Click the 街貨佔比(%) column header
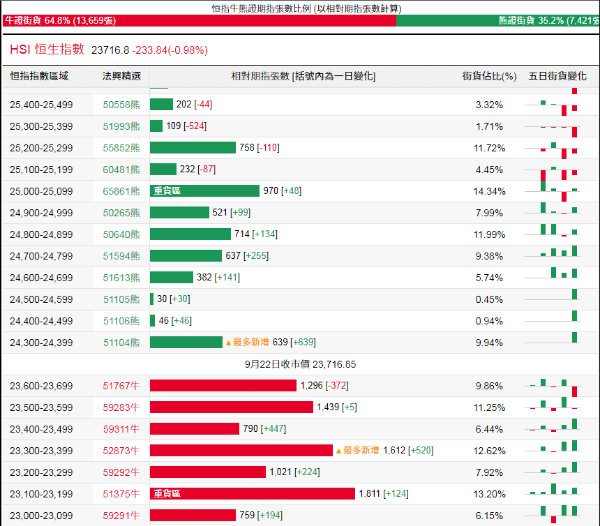The image size is (600, 526). click(x=489, y=76)
